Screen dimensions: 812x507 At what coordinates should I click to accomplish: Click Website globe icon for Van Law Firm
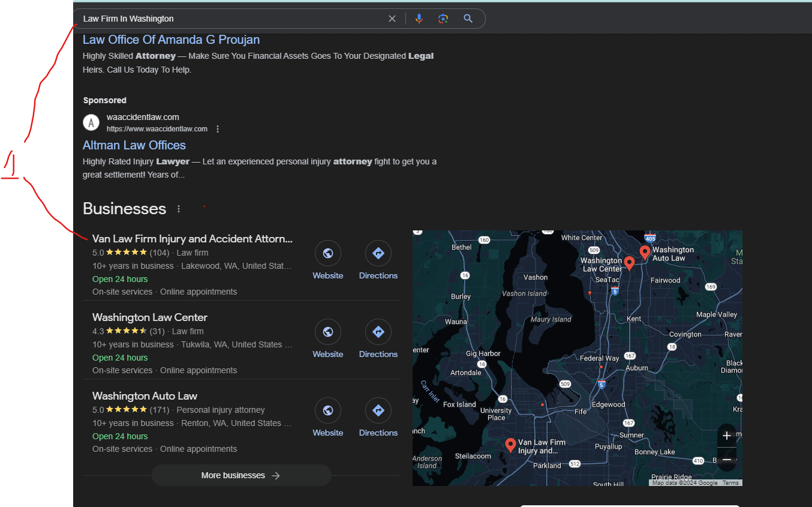[328, 254]
